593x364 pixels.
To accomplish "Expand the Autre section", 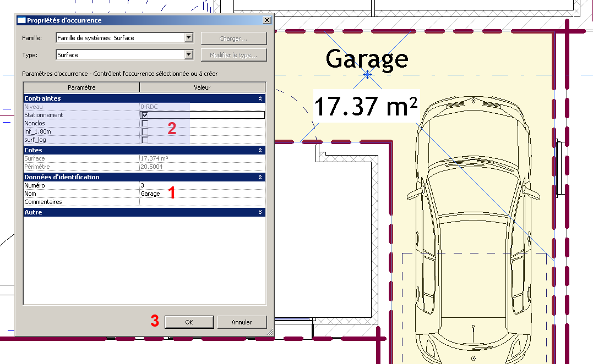I will pos(260,212).
